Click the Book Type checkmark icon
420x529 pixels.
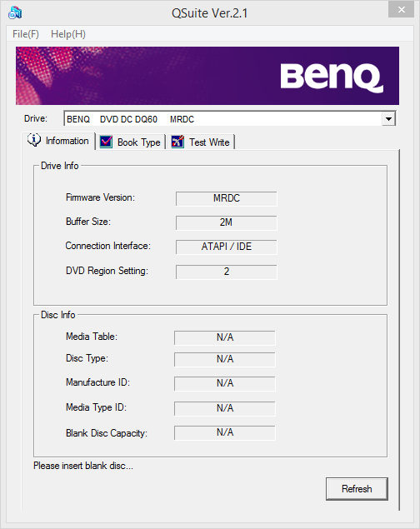pos(107,142)
